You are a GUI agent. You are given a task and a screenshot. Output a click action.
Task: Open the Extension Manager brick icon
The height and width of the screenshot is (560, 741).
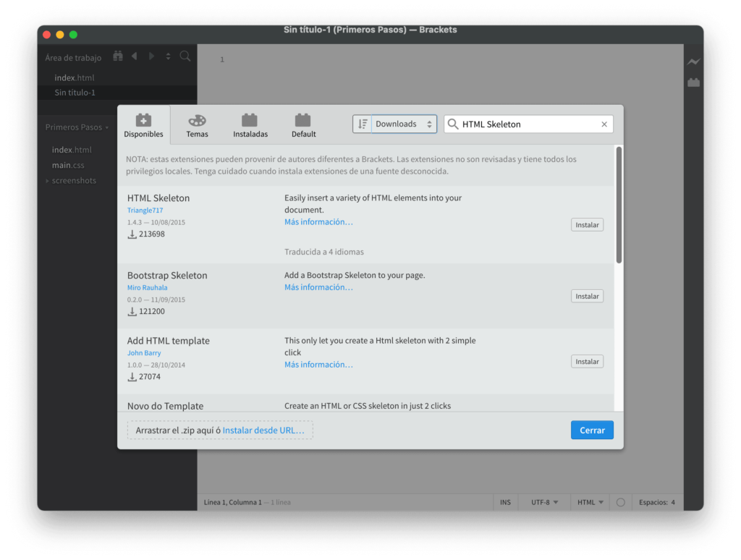pos(693,82)
